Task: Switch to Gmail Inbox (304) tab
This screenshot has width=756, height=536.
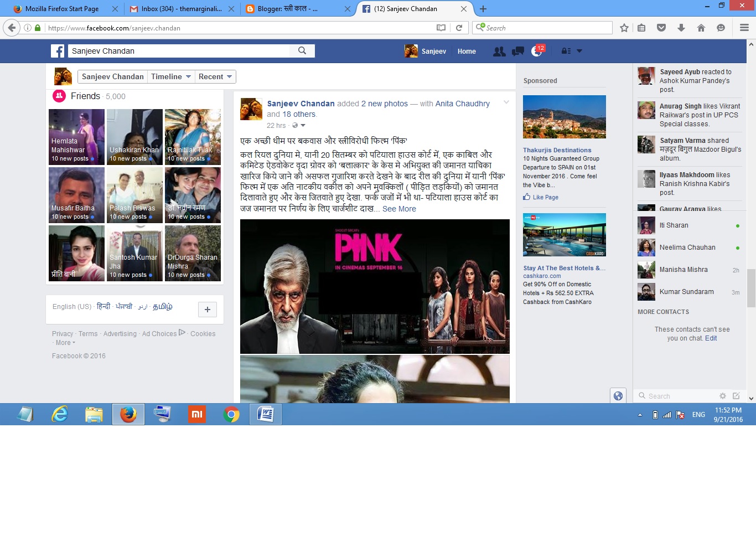Action: [x=181, y=9]
